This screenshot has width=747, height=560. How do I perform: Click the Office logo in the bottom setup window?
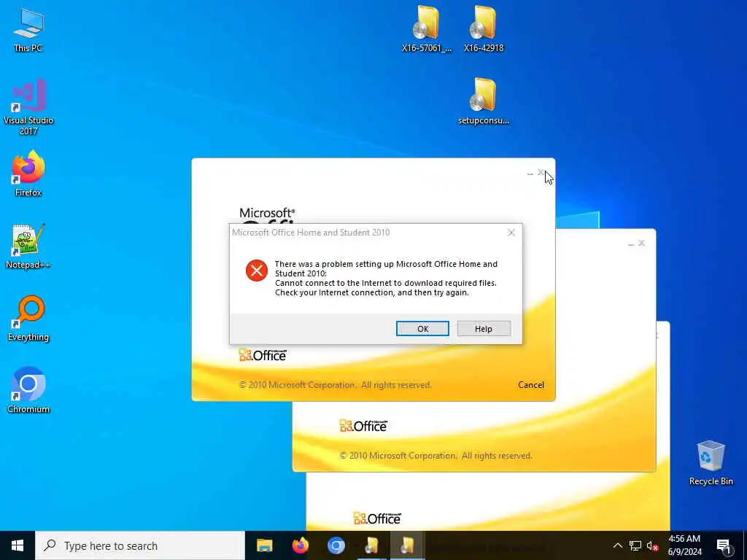click(377, 518)
